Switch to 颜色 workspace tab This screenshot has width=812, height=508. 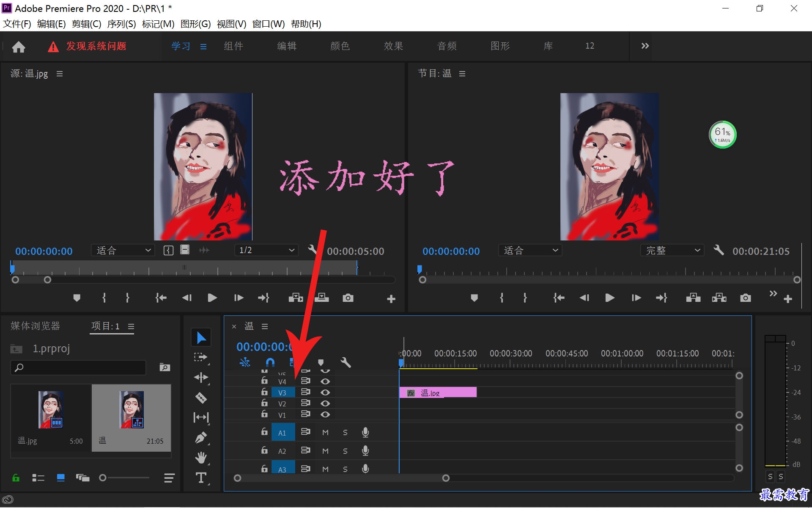[x=340, y=46]
